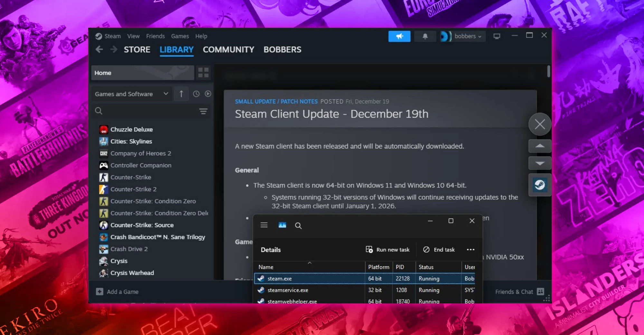
Task: Open the Task Manager hamburger menu
Action: 264,225
